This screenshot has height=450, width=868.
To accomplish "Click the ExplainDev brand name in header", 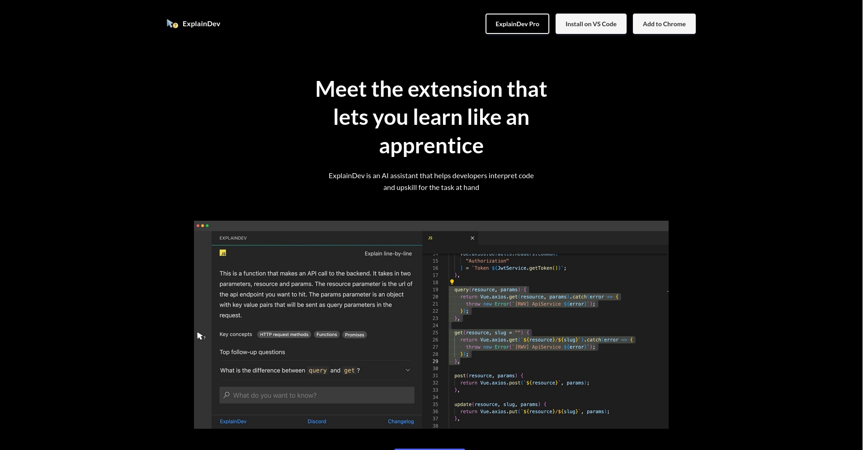I will click(x=201, y=24).
